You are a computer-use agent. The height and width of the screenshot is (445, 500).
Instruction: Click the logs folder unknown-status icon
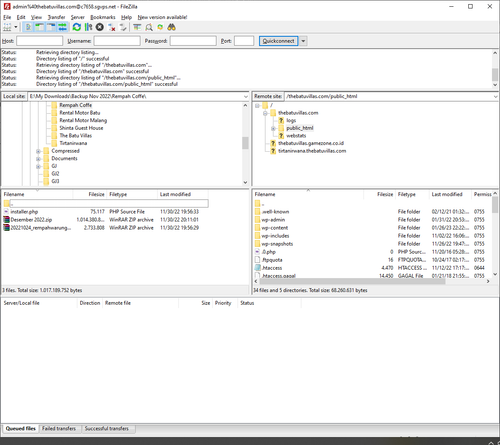click(x=281, y=120)
